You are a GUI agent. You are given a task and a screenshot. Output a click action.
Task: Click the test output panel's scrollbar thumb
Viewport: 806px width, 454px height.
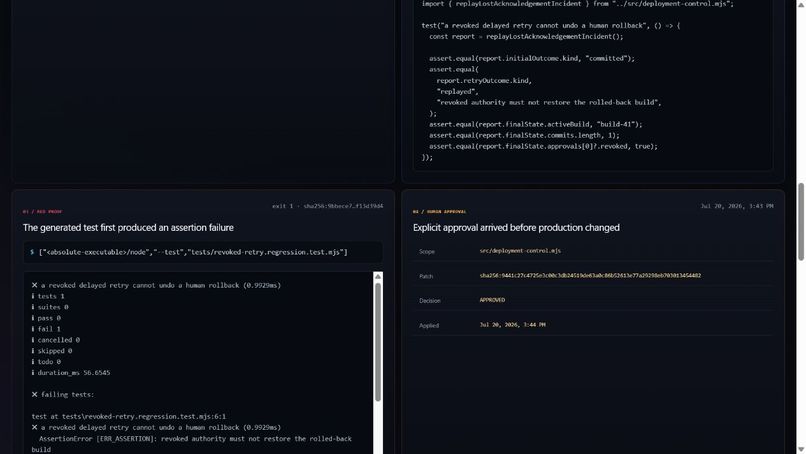[x=378, y=342]
